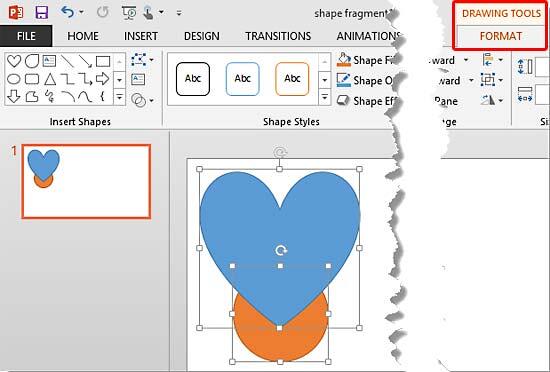Click the heart's top rotation handle
This screenshot has width=550, height=372.
click(x=280, y=153)
